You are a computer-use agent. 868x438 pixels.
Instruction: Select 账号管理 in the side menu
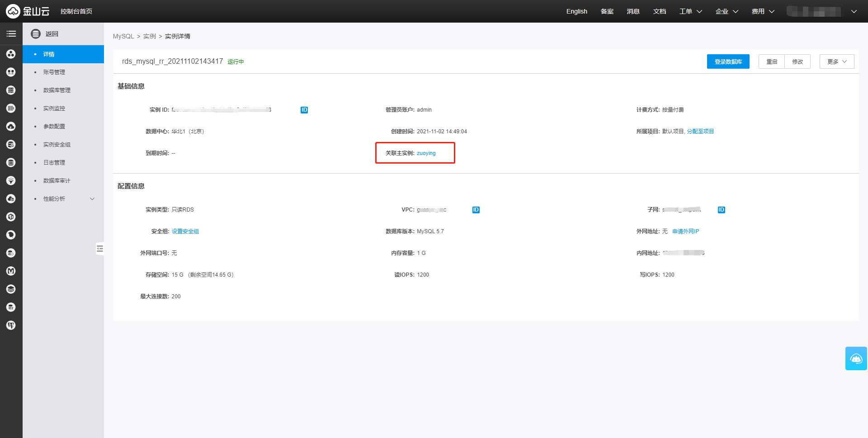click(x=54, y=72)
